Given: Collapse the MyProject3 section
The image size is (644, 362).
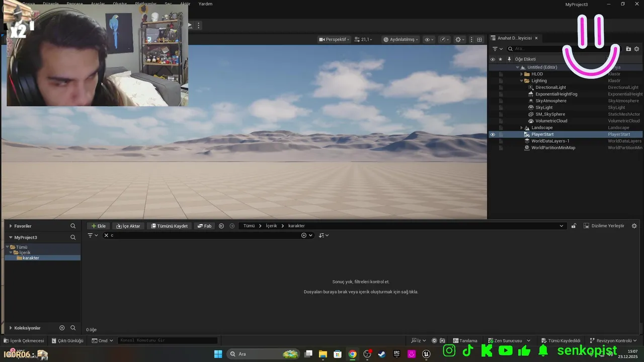Looking at the screenshot, I should tap(11, 237).
